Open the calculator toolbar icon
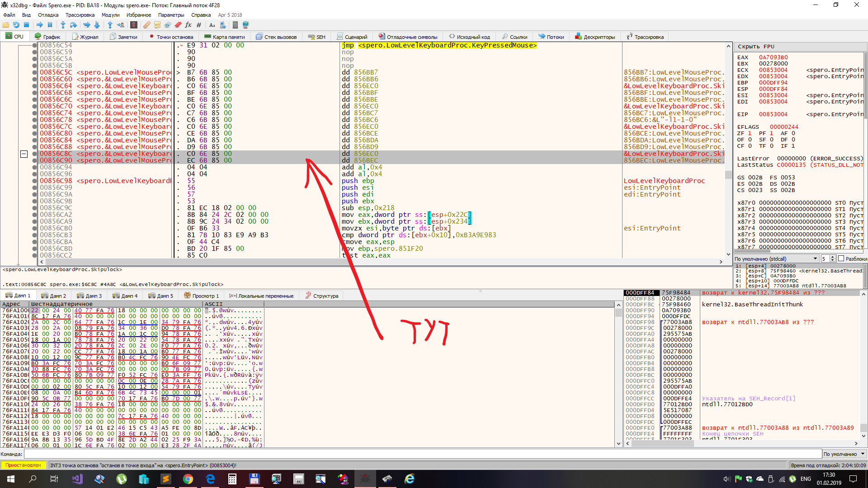 pyautogui.click(x=235, y=25)
